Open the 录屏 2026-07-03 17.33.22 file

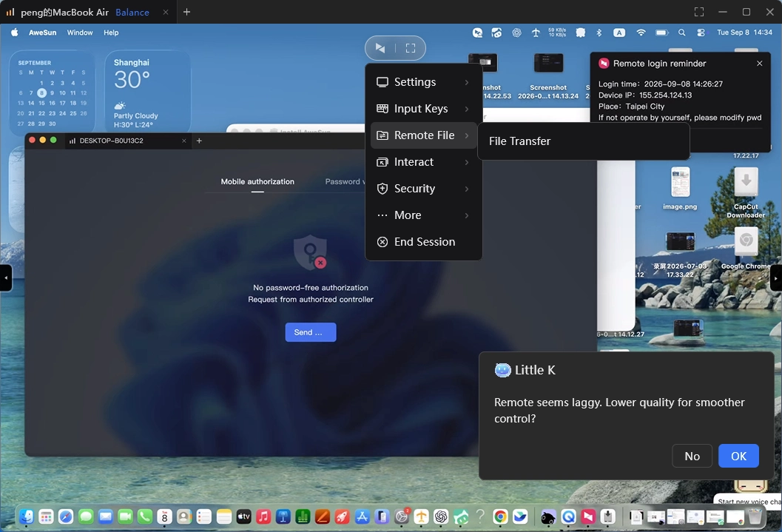(x=680, y=255)
